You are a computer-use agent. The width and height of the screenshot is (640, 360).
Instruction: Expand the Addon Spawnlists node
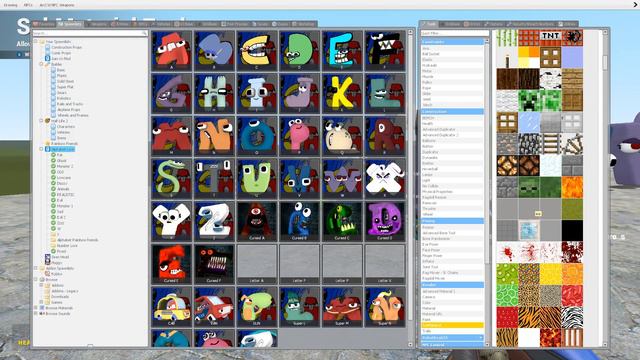(x=36, y=269)
